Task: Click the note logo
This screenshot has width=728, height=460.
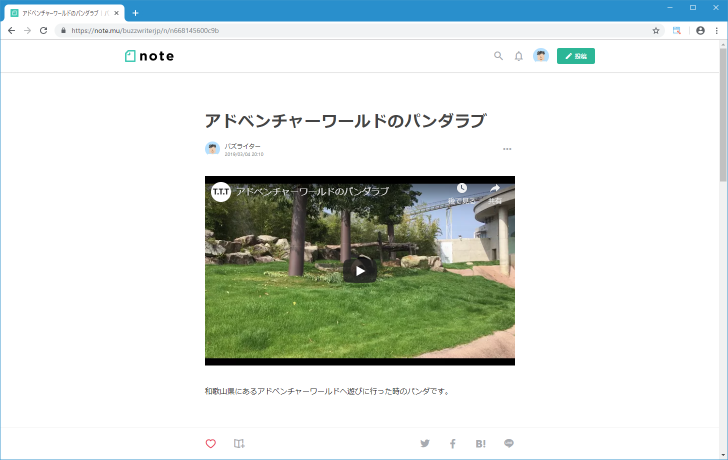Action: (150, 56)
